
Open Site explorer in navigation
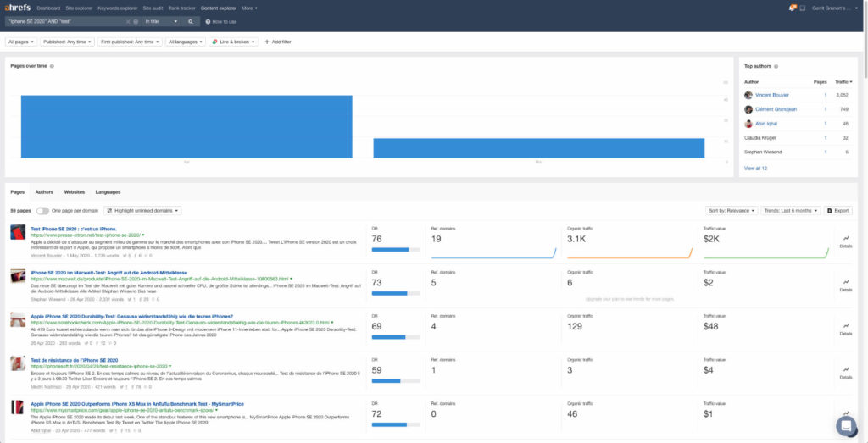[79, 8]
